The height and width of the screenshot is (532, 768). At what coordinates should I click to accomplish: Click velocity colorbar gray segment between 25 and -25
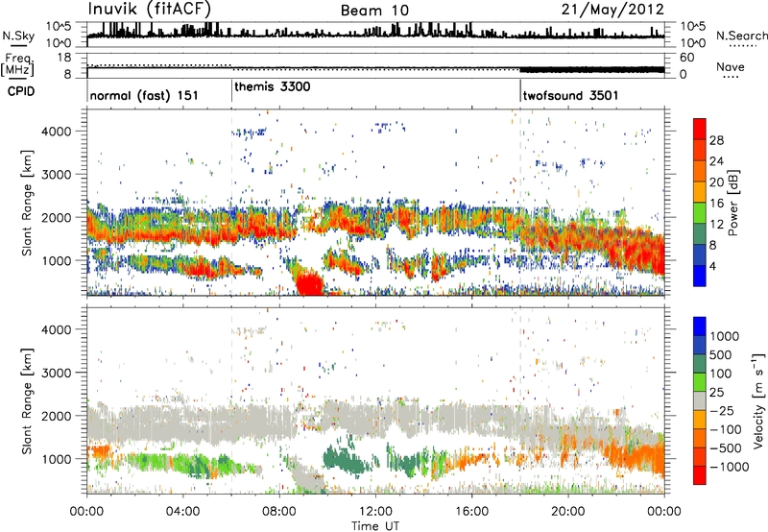tap(700, 400)
